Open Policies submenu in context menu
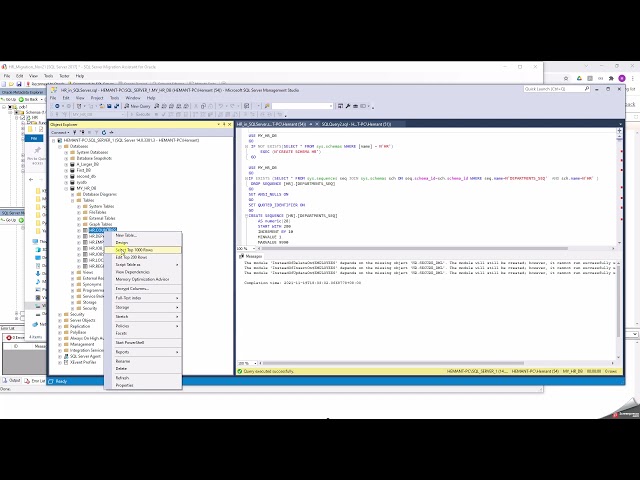The height and width of the screenshot is (480, 640). pyautogui.click(x=142, y=326)
